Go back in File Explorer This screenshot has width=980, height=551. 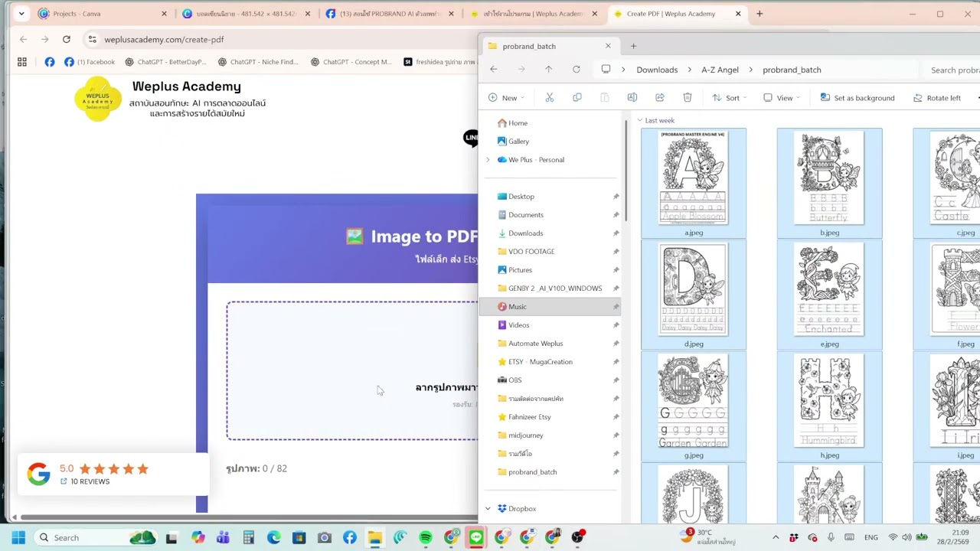click(x=494, y=70)
